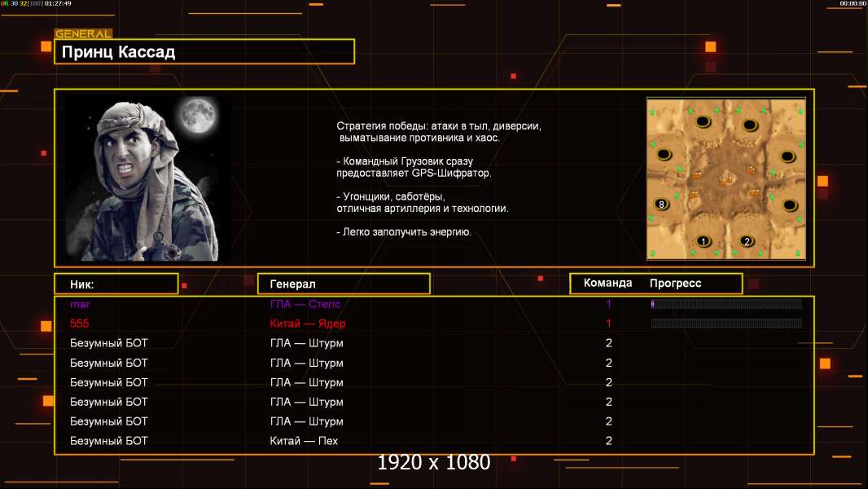Click the 'Китай — Пех' general entry
Viewport: 868px width, 489px height.
point(304,441)
